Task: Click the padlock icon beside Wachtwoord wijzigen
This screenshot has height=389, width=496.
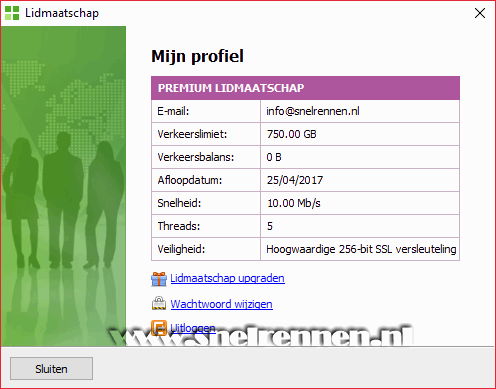Action: (159, 304)
